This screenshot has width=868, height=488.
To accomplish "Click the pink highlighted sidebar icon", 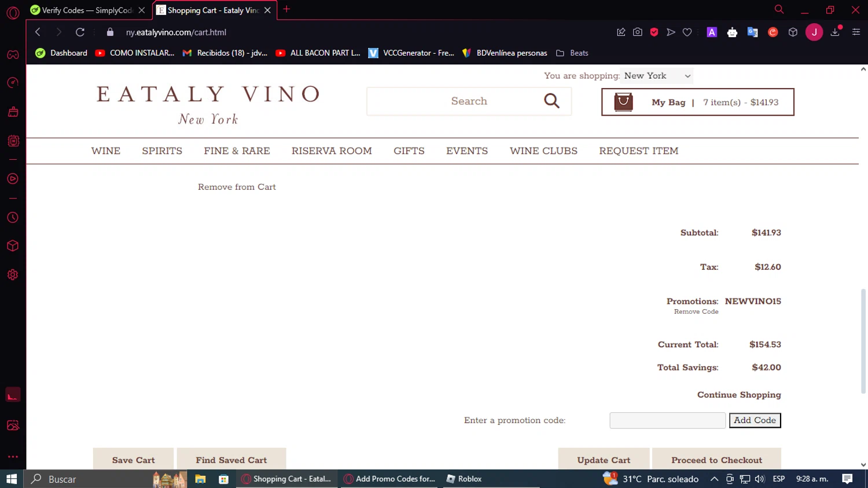I will 13,395.
